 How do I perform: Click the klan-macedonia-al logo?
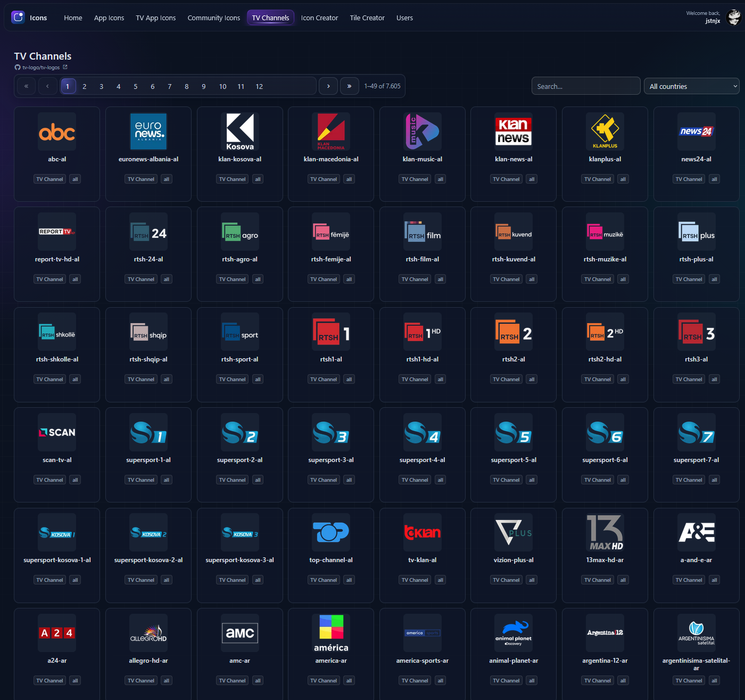tap(331, 131)
